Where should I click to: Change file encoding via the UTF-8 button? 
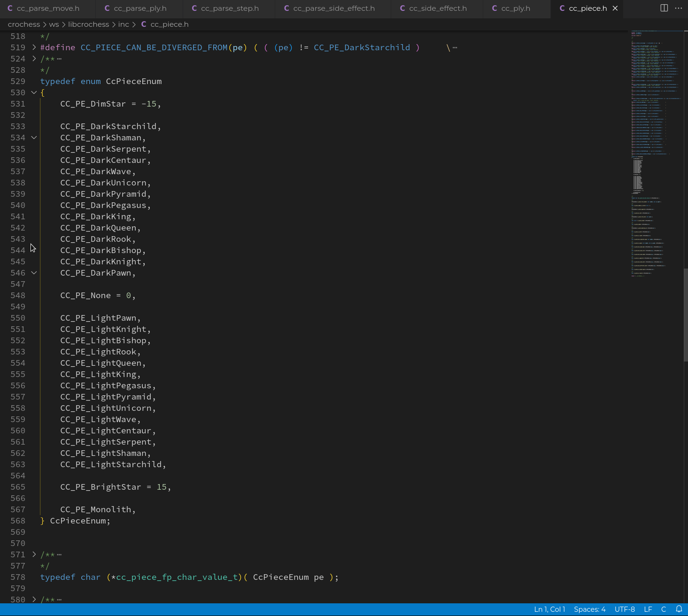coord(625,609)
